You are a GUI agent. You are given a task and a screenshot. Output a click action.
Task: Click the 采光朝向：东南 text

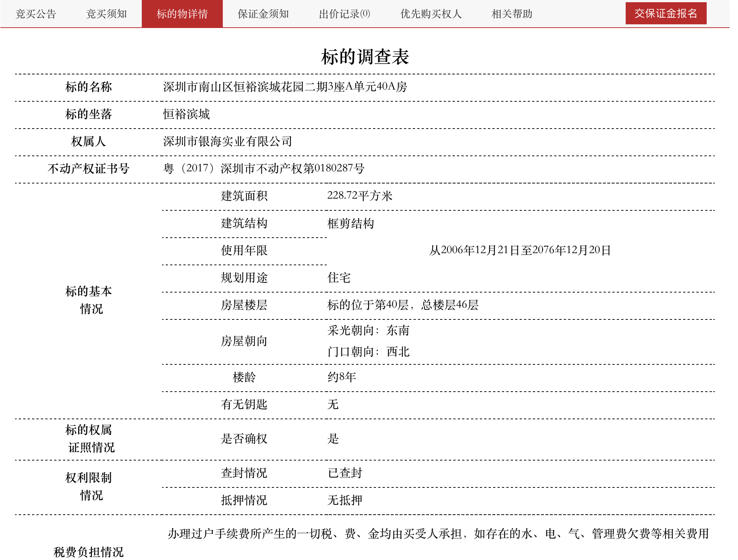coord(368,330)
